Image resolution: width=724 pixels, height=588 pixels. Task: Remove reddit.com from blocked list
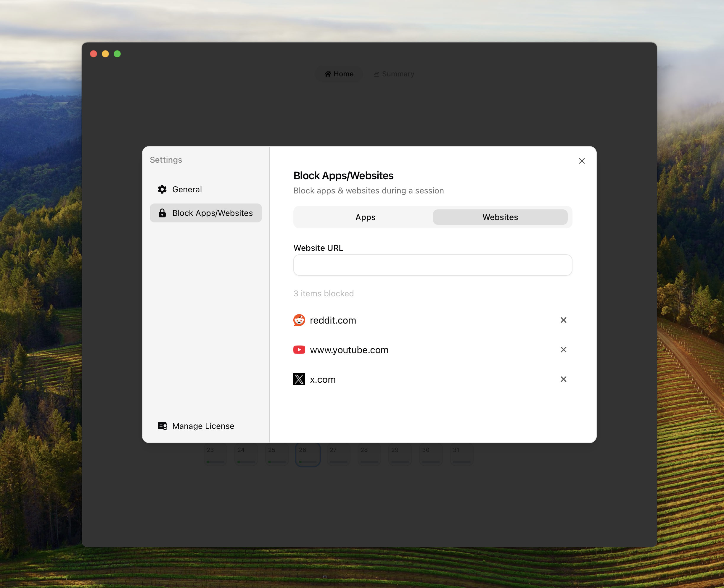(563, 320)
